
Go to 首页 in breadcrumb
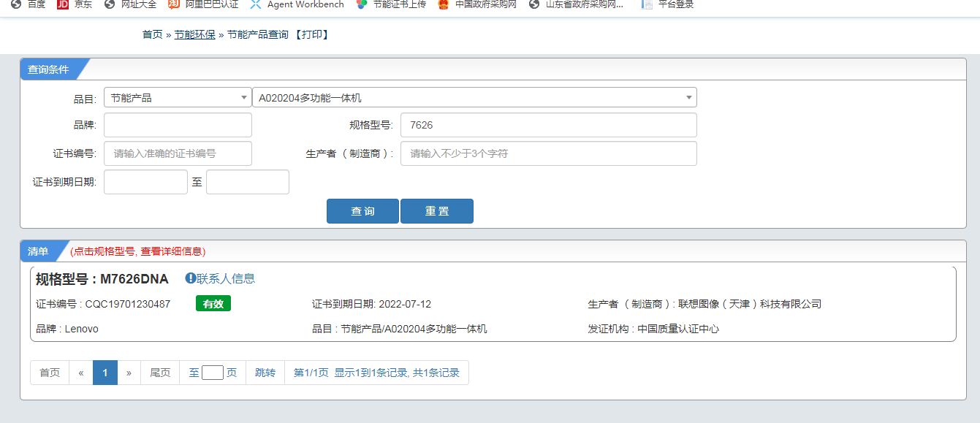[x=152, y=34]
